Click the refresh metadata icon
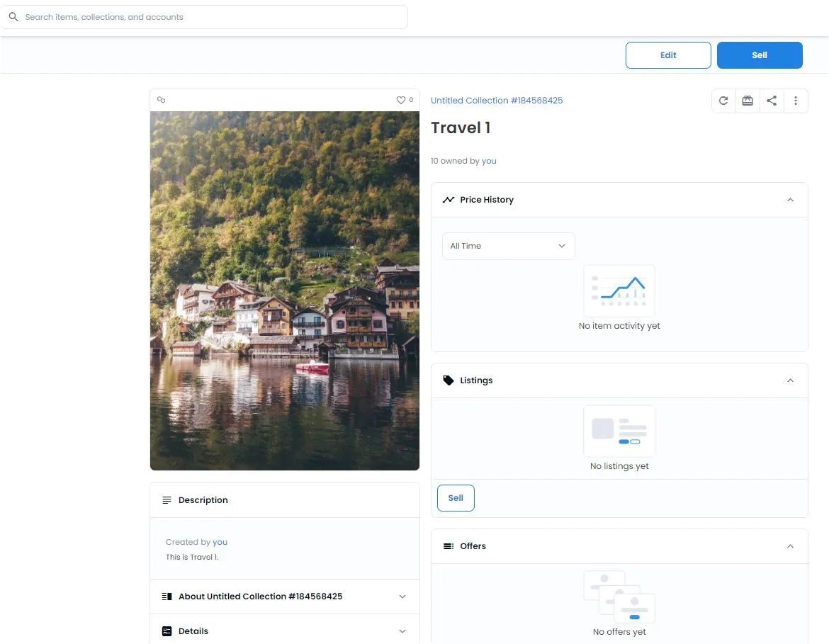 point(723,101)
